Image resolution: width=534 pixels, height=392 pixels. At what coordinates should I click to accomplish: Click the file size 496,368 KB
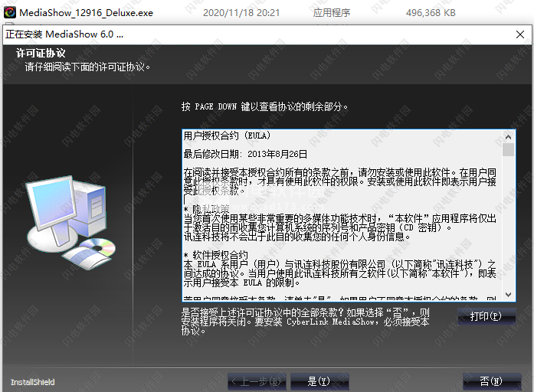pos(431,13)
